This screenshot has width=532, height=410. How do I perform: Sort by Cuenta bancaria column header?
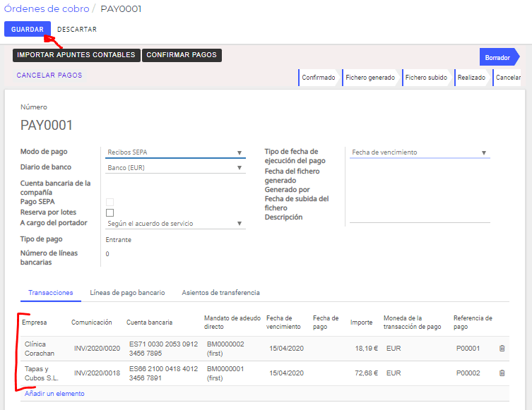pyautogui.click(x=149, y=322)
